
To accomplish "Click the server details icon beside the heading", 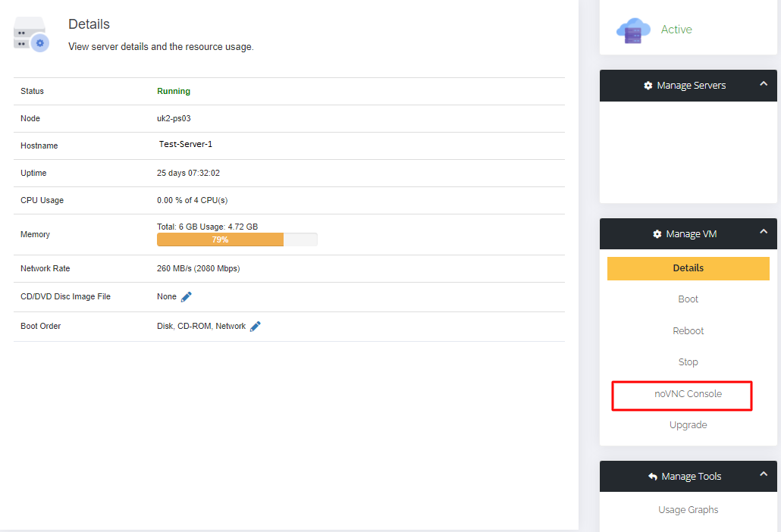I will 31,34.
